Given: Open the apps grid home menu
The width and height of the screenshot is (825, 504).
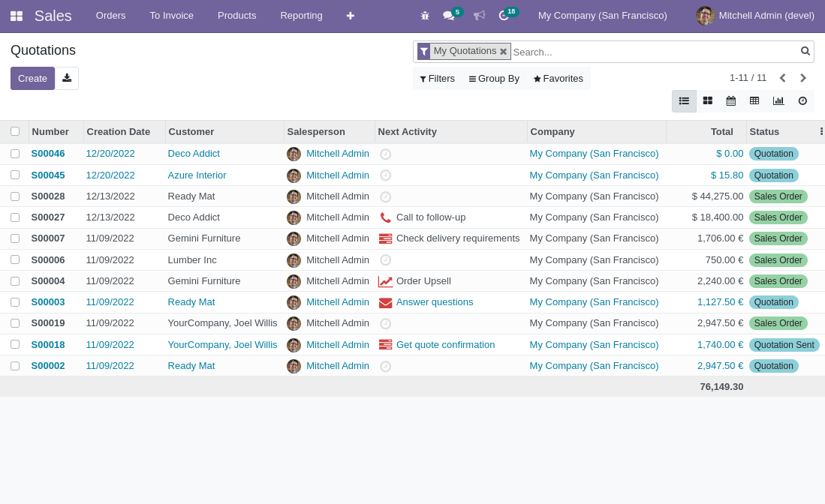Looking at the screenshot, I should pyautogui.click(x=17, y=16).
